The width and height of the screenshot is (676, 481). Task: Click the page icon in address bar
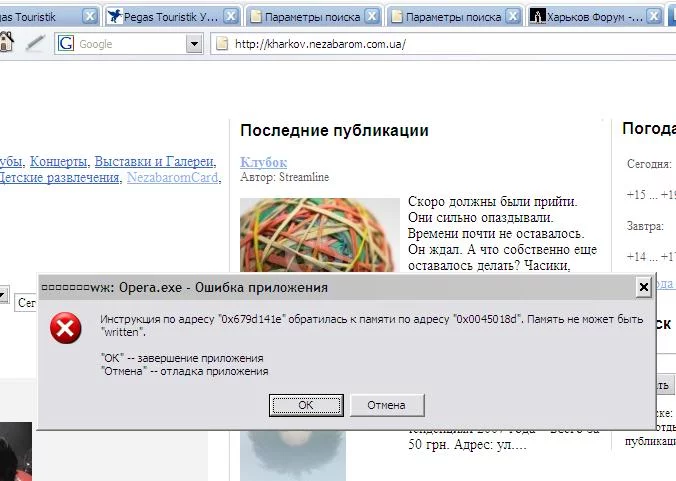pyautogui.click(x=222, y=44)
